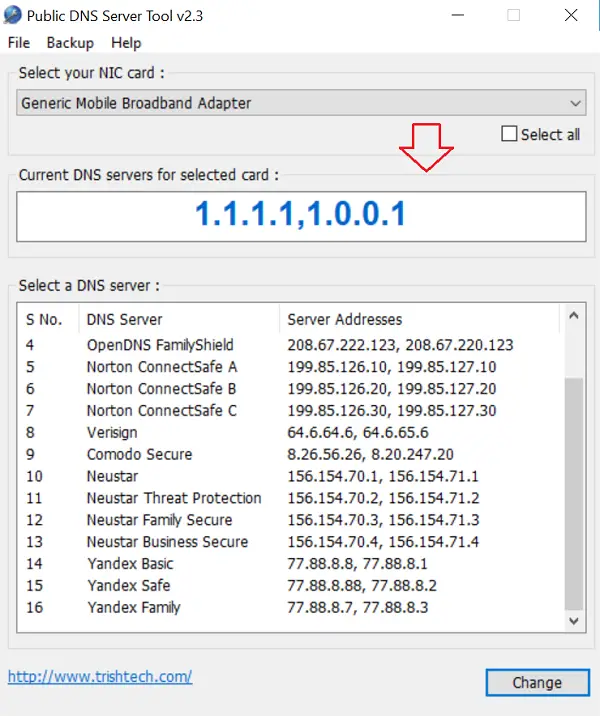Click the server list scroll up arrow
The height and width of the screenshot is (716, 600).
574,316
